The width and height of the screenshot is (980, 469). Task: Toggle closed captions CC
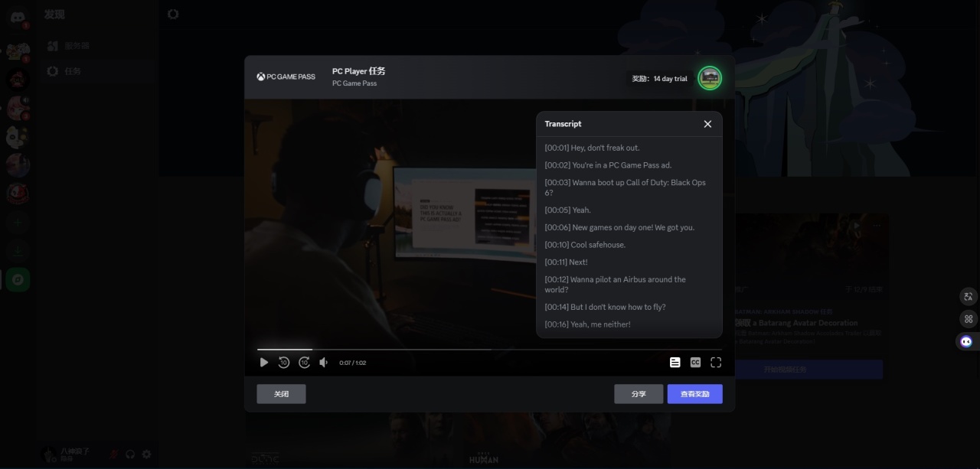click(695, 363)
